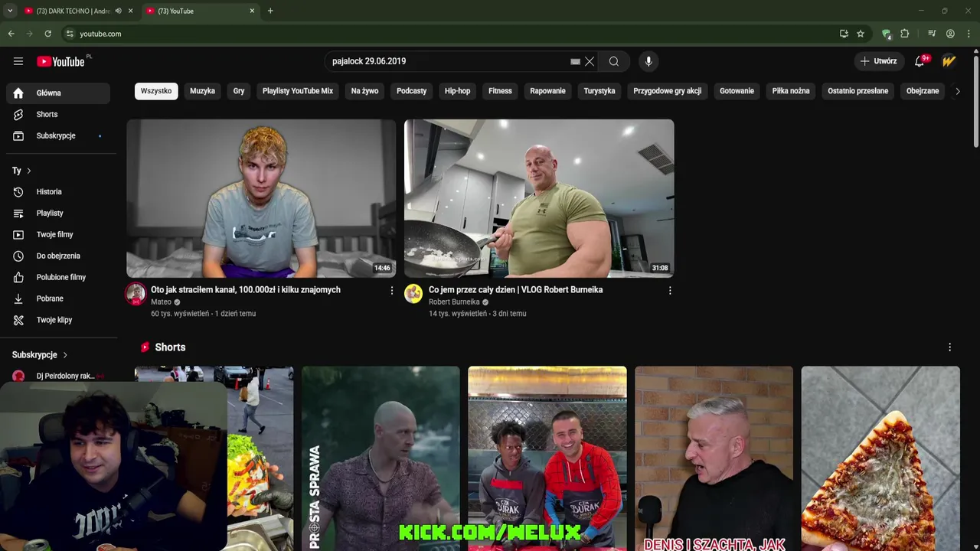Open the YouTube hamburger guide menu
The width and height of the screenshot is (980, 551).
point(18,61)
